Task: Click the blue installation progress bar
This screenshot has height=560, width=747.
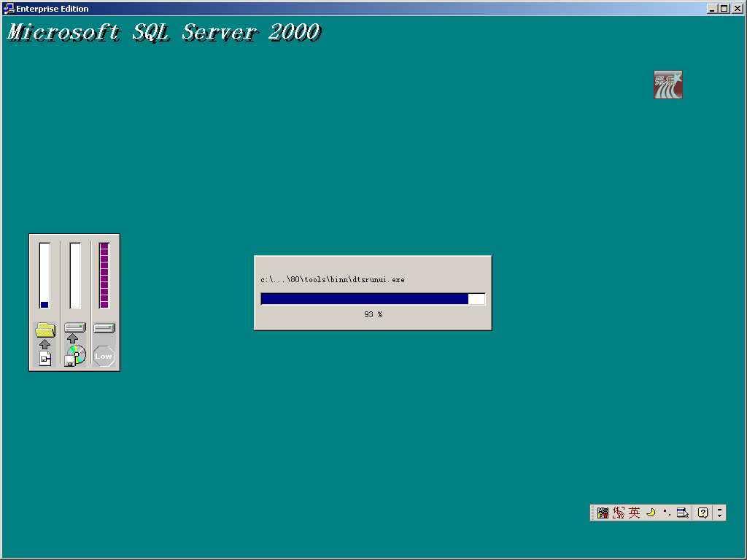Action: (373, 299)
